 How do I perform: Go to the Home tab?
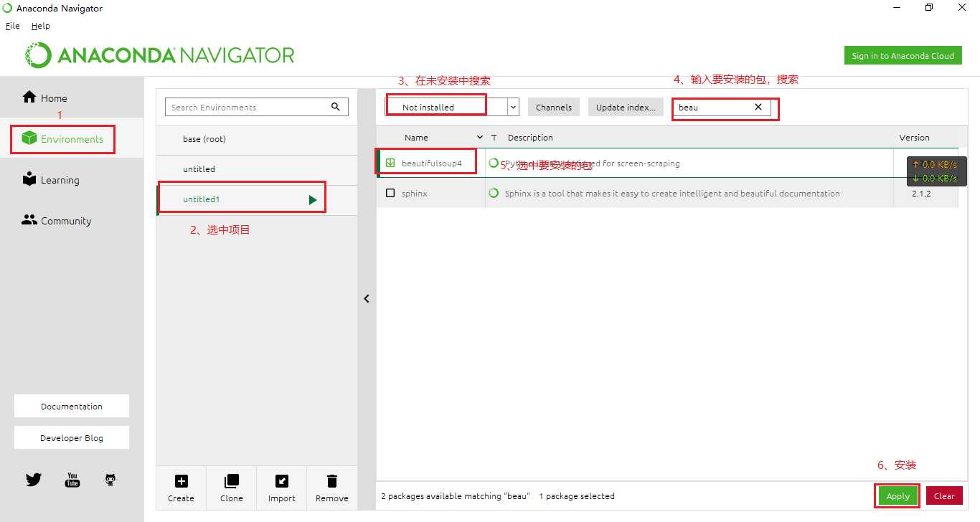pos(72,98)
